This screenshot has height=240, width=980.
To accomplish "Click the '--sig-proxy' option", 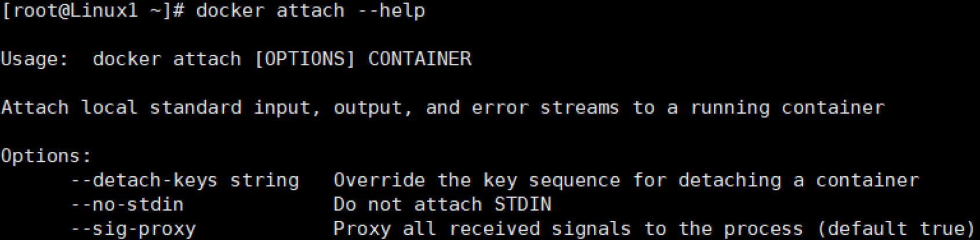I will pos(133,229).
